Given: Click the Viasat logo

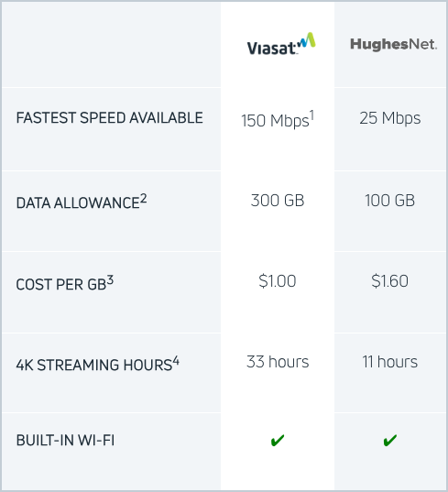Looking at the screenshot, I should coord(281,44).
